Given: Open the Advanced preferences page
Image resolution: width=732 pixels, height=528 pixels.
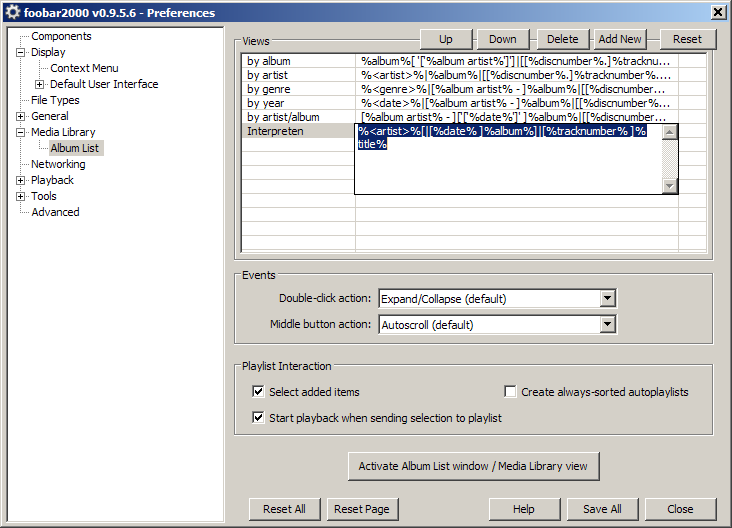Looking at the screenshot, I should [55, 212].
